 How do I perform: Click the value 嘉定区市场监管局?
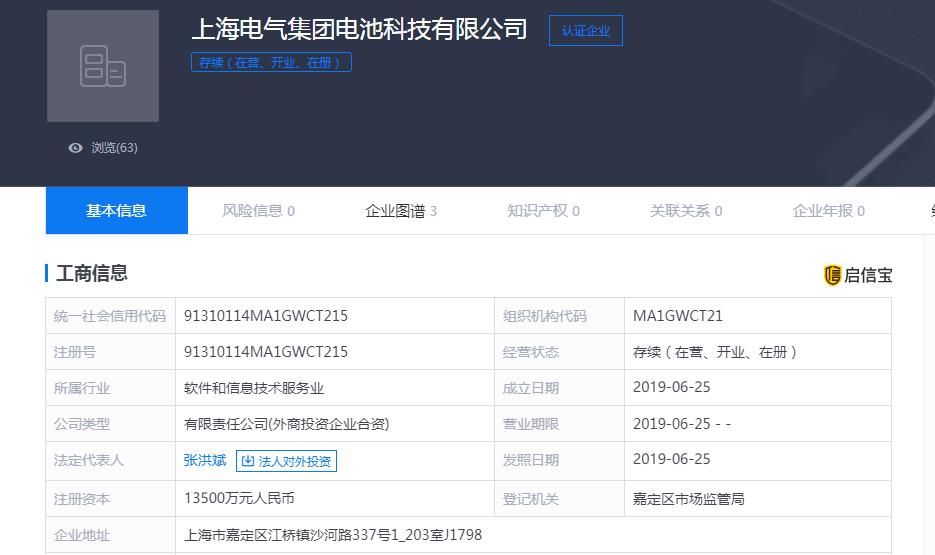pyautogui.click(x=689, y=499)
